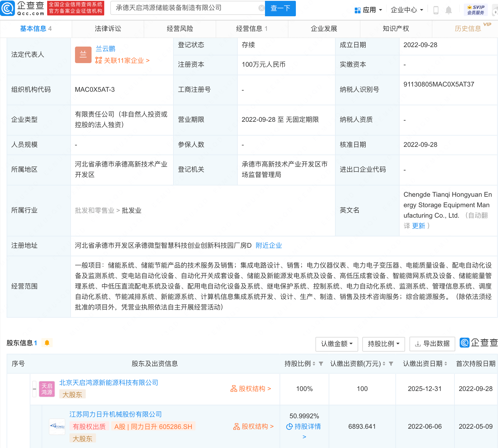Click 批发和零售业 industry link
498x448 pixels.
[95, 210]
